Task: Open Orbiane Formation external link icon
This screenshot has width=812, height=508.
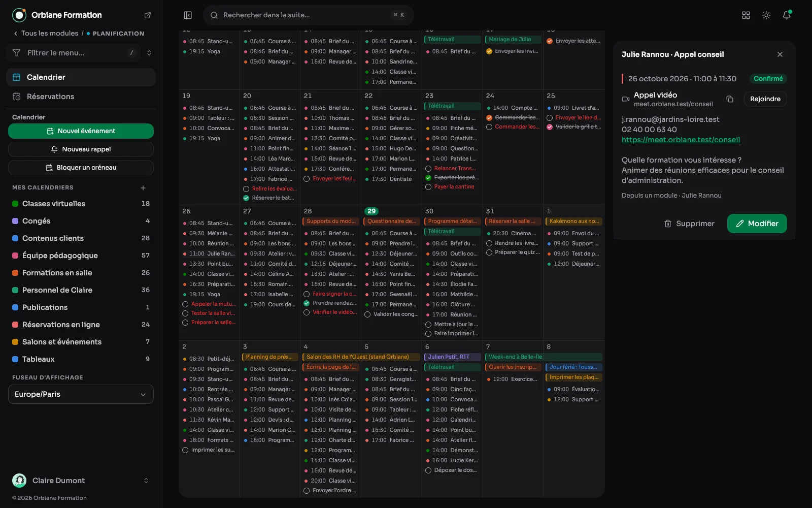Action: tap(148, 15)
